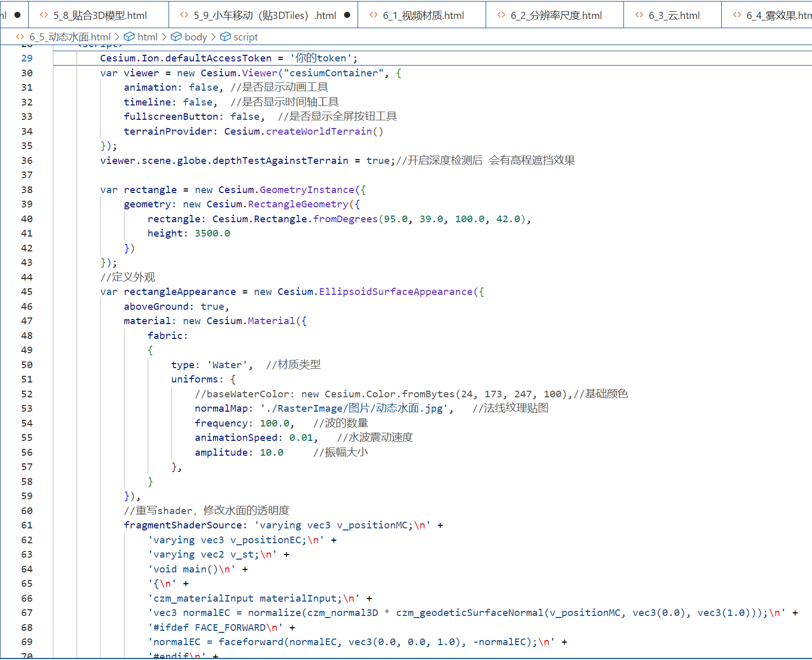Switch to the 5_8_贴合3D模型.html tab
812x660 pixels.
(x=99, y=15)
